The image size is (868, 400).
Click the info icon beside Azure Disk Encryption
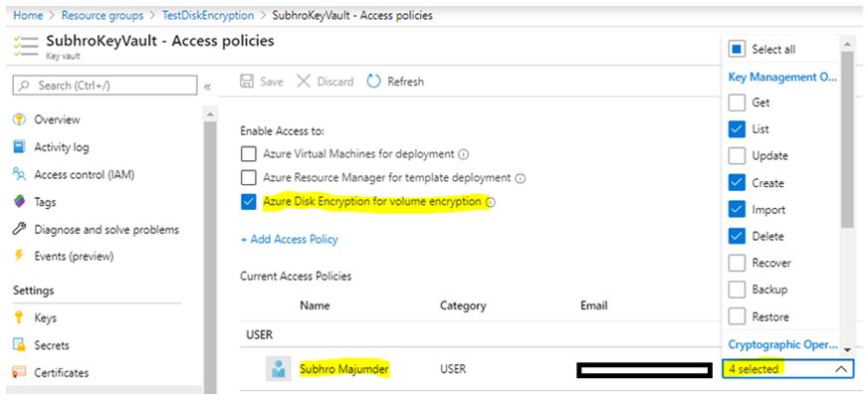491,202
